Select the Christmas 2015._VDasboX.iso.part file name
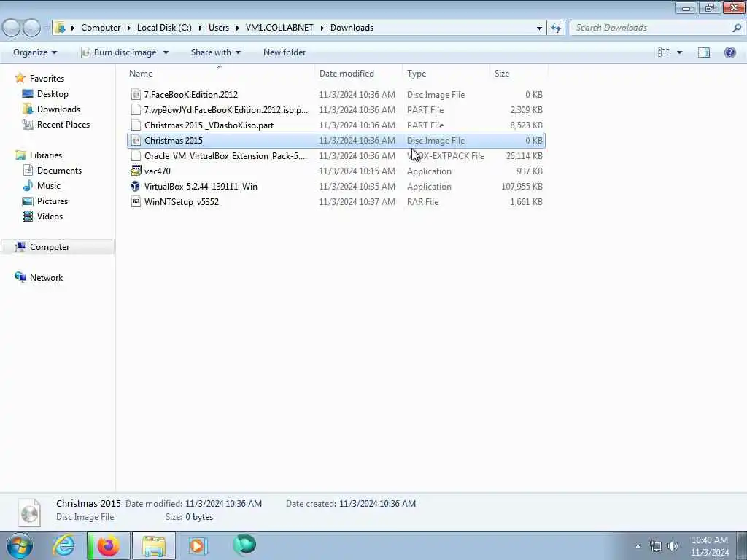Screen dimensions: 747x560 pos(209,125)
